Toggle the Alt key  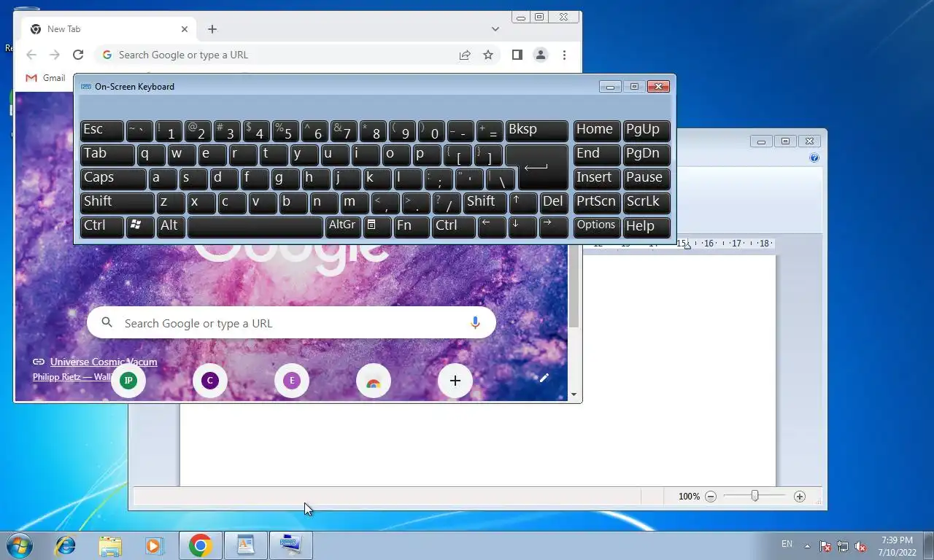click(171, 227)
